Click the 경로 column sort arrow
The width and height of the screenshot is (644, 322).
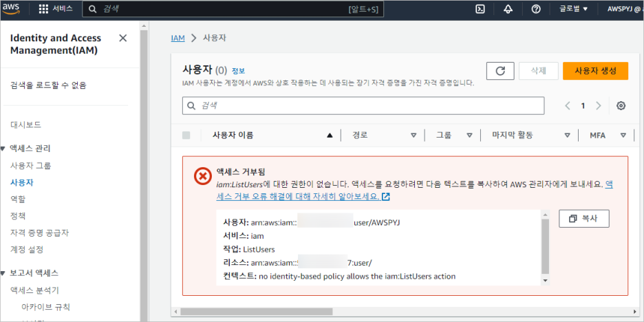pos(414,135)
